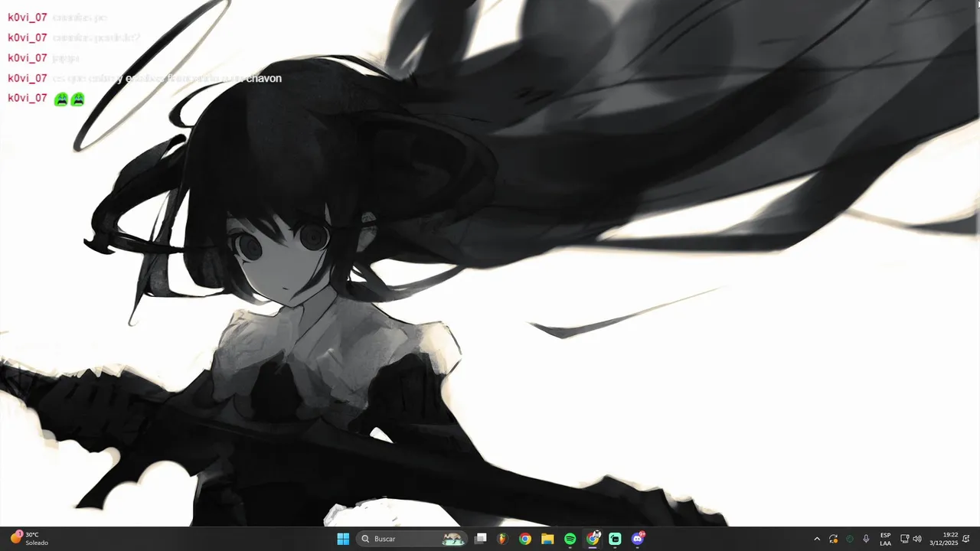This screenshot has width=980, height=551.
Task: Open Task View from the taskbar
Action: click(480, 539)
